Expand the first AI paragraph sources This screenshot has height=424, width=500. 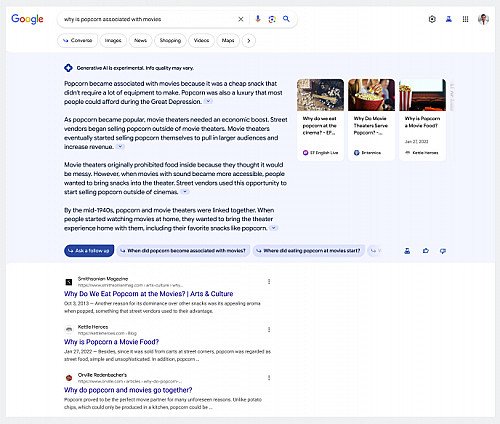(x=208, y=101)
